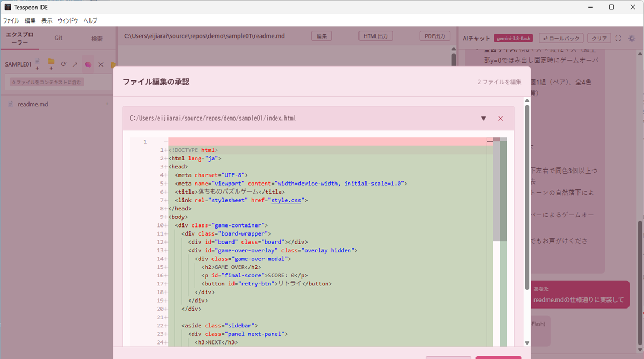Click the 2 ファイルを編集 label
644x359 pixels.
click(499, 82)
